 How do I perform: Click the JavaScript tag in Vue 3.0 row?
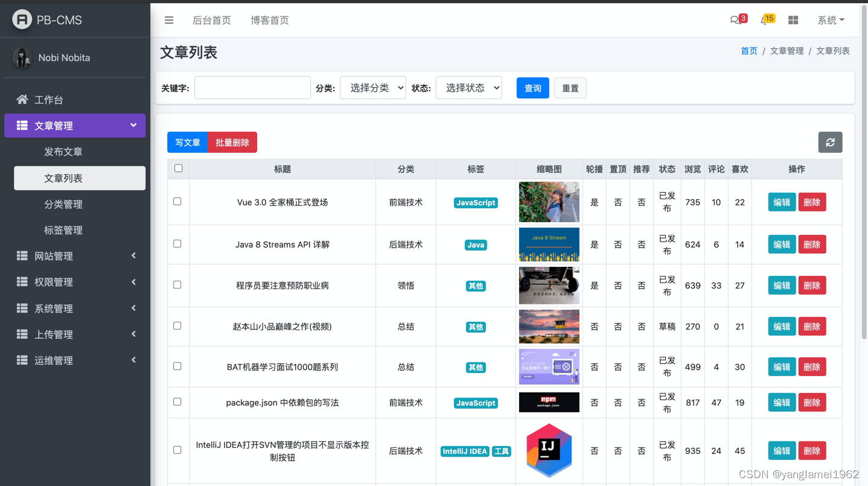[476, 203]
